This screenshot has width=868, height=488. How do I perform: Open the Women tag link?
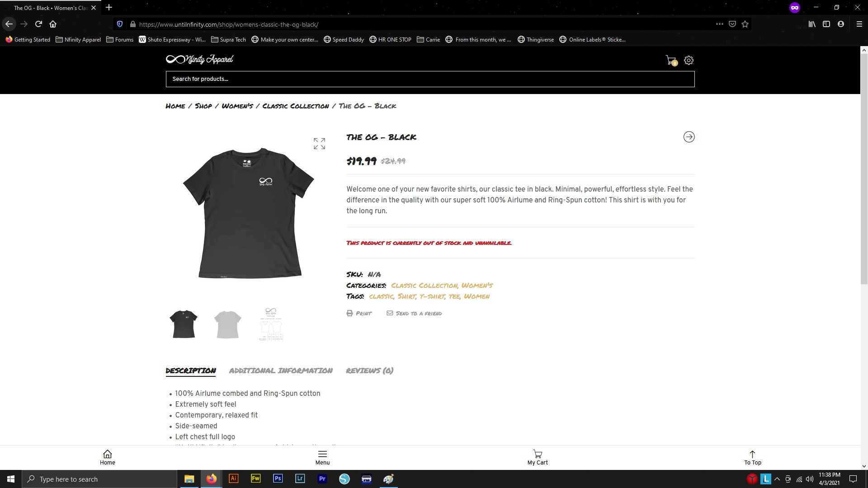(476, 296)
